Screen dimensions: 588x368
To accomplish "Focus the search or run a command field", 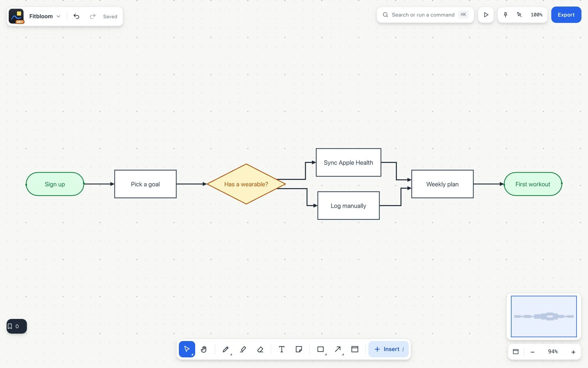I will pyautogui.click(x=425, y=15).
